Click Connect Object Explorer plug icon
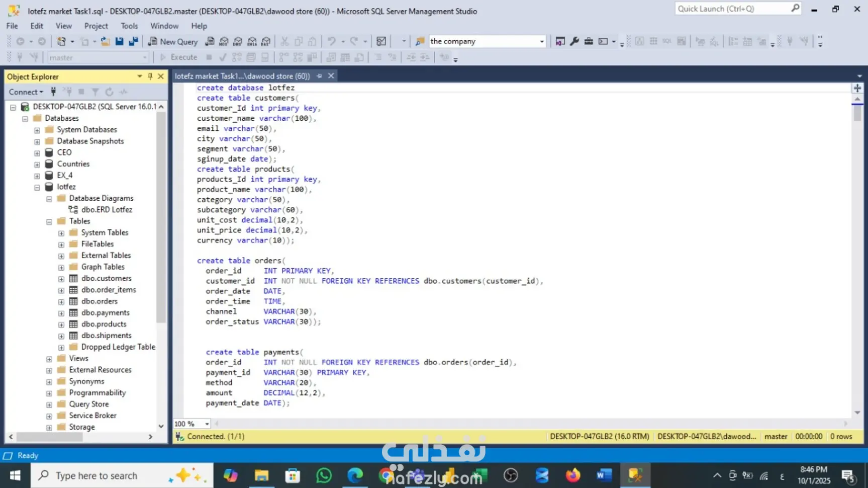Image resolution: width=868 pixels, height=488 pixels. point(53,92)
